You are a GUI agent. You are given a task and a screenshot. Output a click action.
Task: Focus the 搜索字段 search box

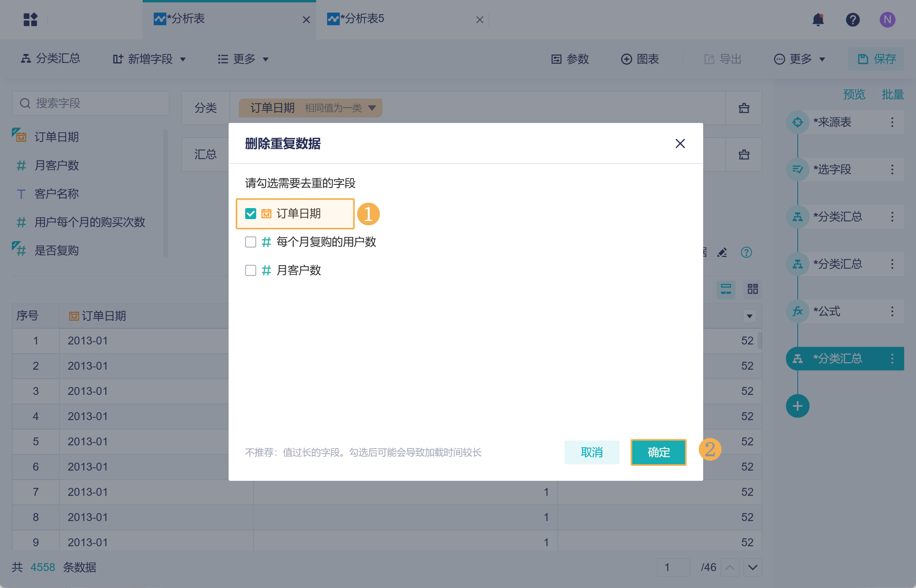point(91,103)
